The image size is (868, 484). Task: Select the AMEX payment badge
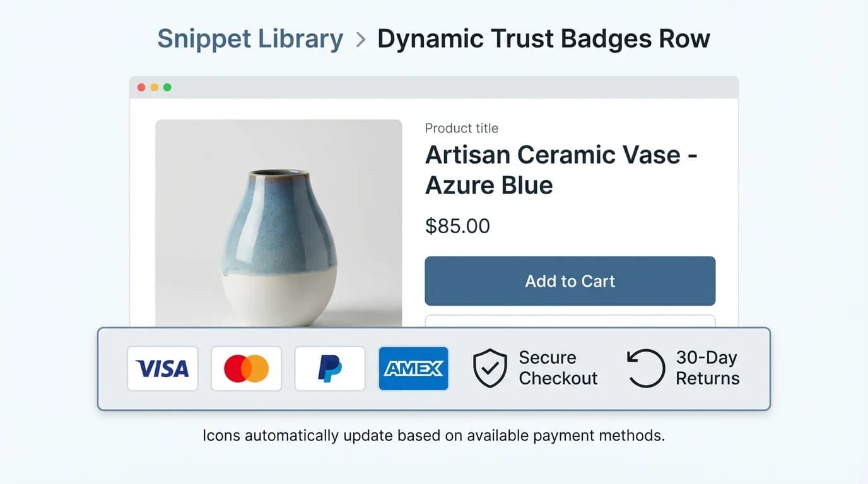(414, 369)
